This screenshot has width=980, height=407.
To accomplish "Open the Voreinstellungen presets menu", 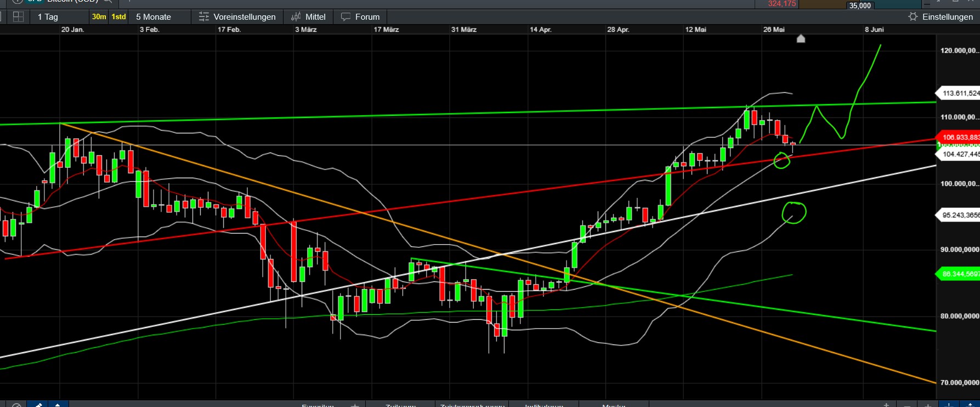I will click(x=237, y=17).
